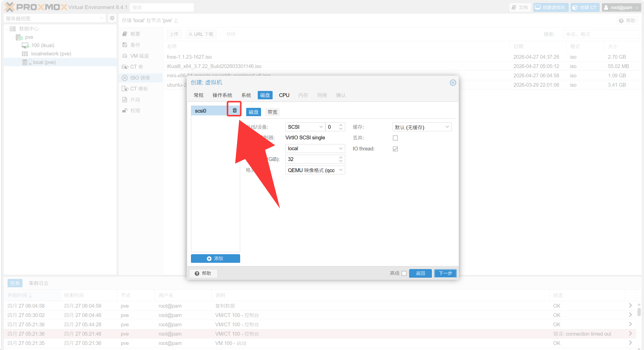The width and height of the screenshot is (644, 350).
Task: Switch to the Bandwidth sub-tab
Action: (272, 112)
